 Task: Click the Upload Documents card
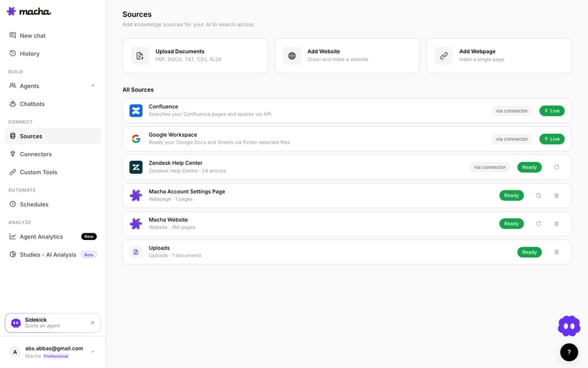(195, 56)
